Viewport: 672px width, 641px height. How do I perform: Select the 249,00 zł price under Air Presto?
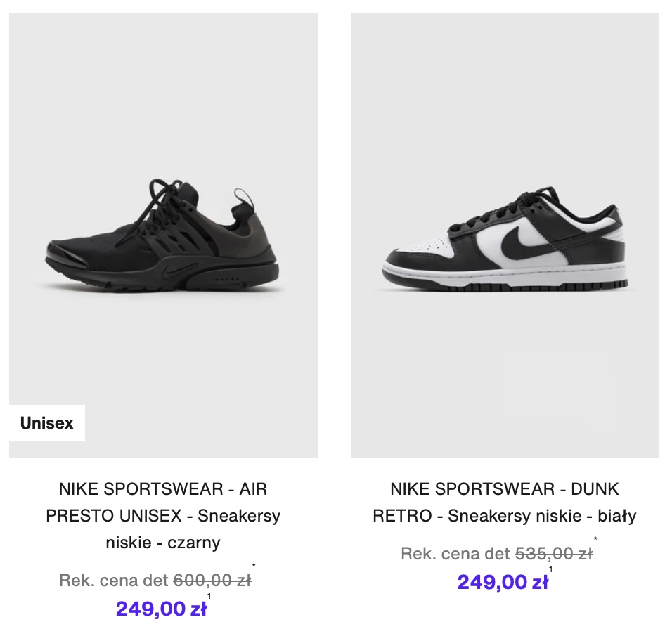pyautogui.click(x=161, y=609)
